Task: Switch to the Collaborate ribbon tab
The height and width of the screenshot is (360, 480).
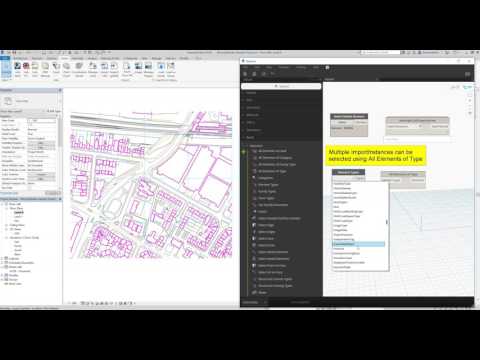Action: coord(130,58)
